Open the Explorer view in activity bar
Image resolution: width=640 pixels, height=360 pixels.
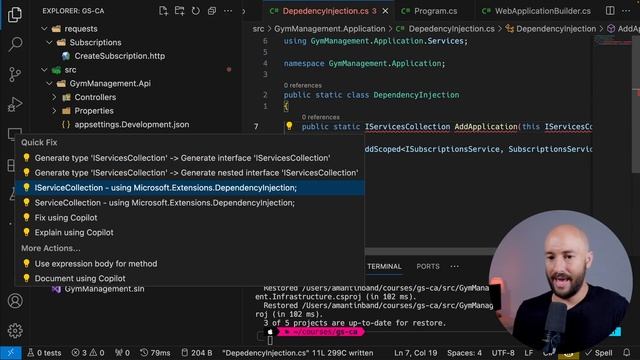click(x=15, y=15)
